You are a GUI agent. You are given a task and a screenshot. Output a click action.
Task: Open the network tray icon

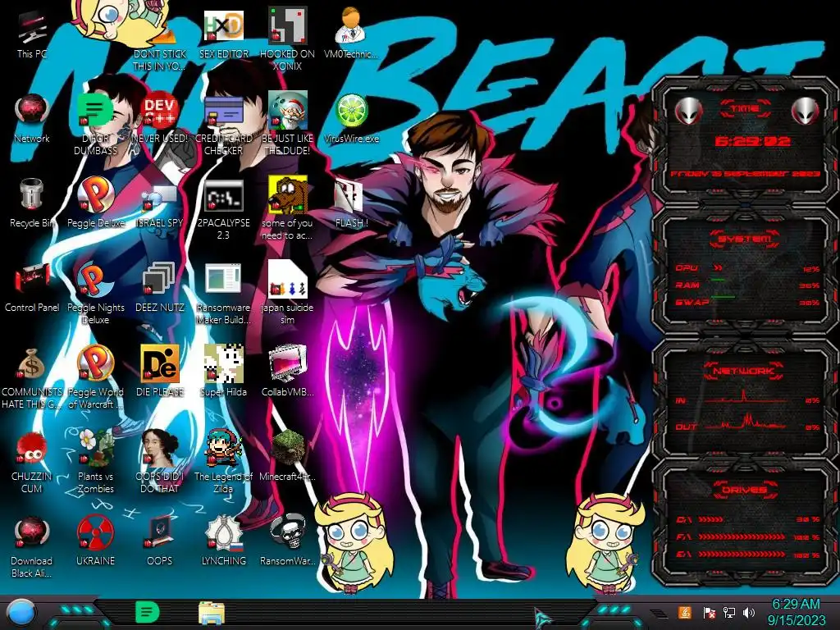tap(729, 612)
